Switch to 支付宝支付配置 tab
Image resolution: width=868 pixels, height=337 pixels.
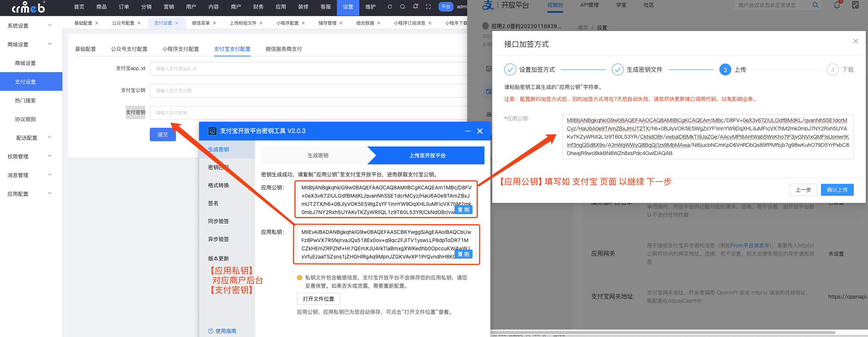click(x=232, y=49)
